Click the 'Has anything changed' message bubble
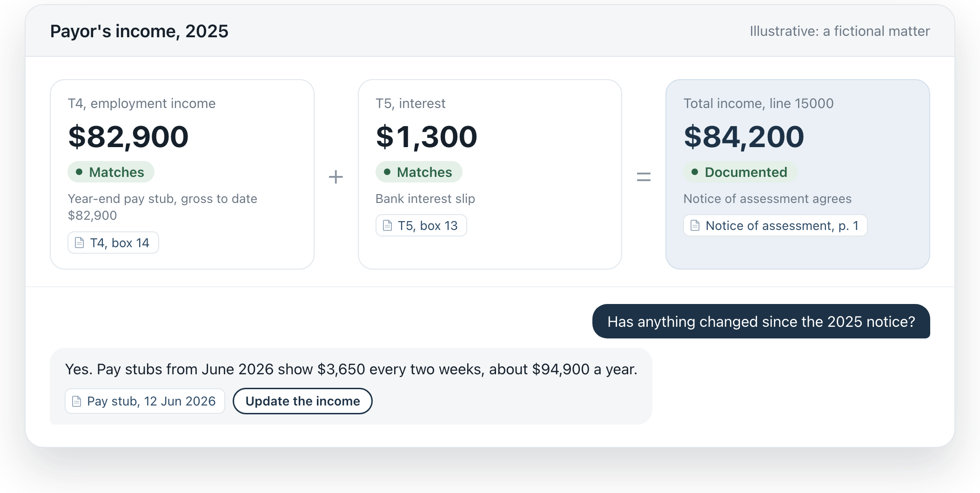 [x=761, y=322]
